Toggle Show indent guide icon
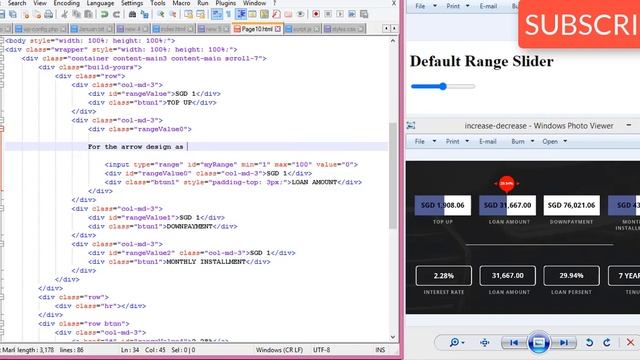This screenshot has width=640, height=360. click(241, 14)
